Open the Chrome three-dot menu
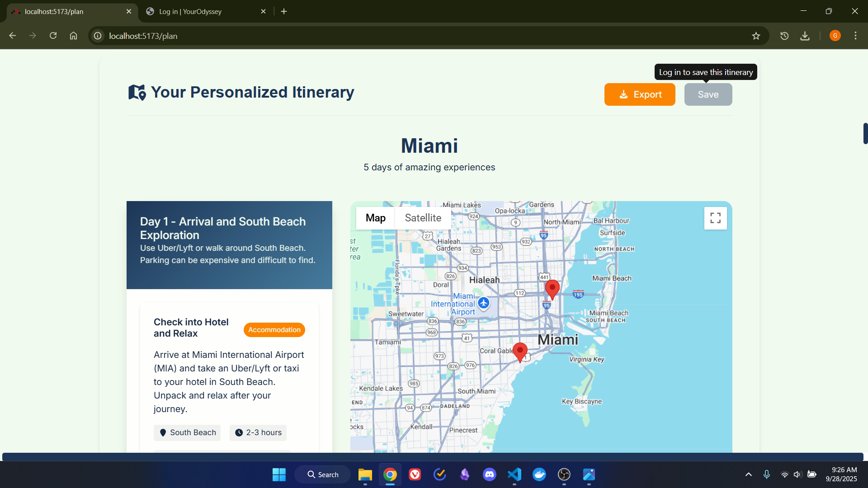Image resolution: width=868 pixels, height=488 pixels. click(855, 36)
